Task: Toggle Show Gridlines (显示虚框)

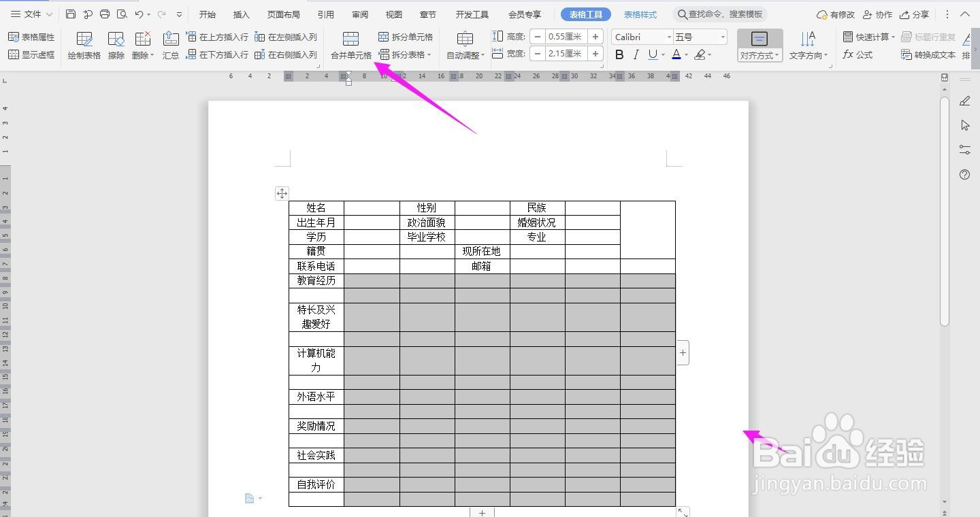Action: tap(31, 54)
